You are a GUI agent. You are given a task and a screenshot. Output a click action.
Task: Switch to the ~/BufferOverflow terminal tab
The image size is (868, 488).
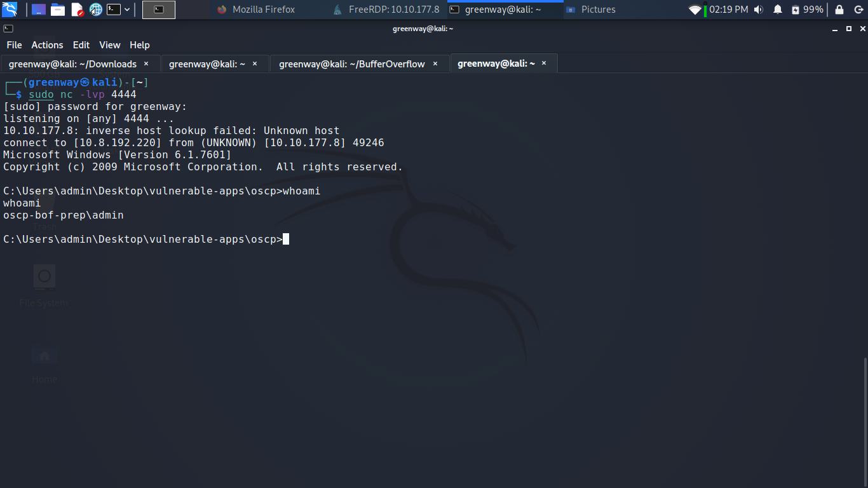click(x=360, y=64)
